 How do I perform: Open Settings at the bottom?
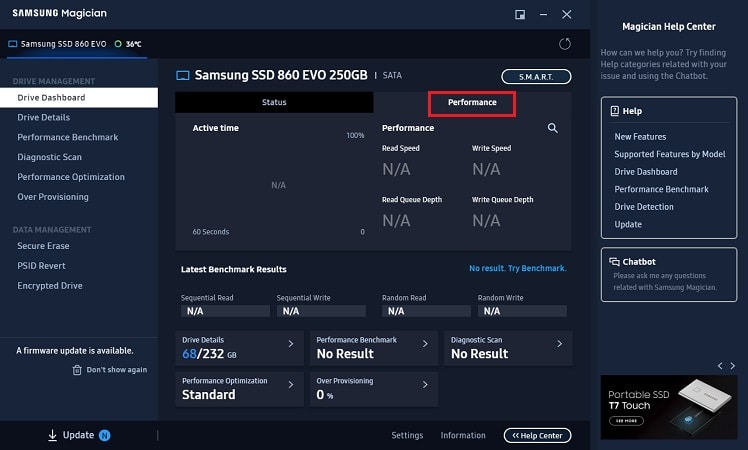407,435
